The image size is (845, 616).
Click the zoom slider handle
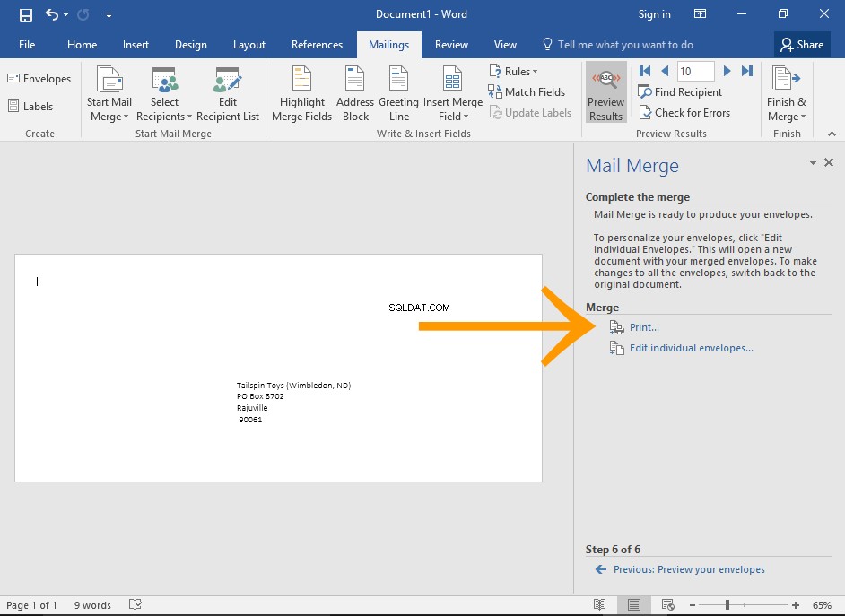coord(727,605)
